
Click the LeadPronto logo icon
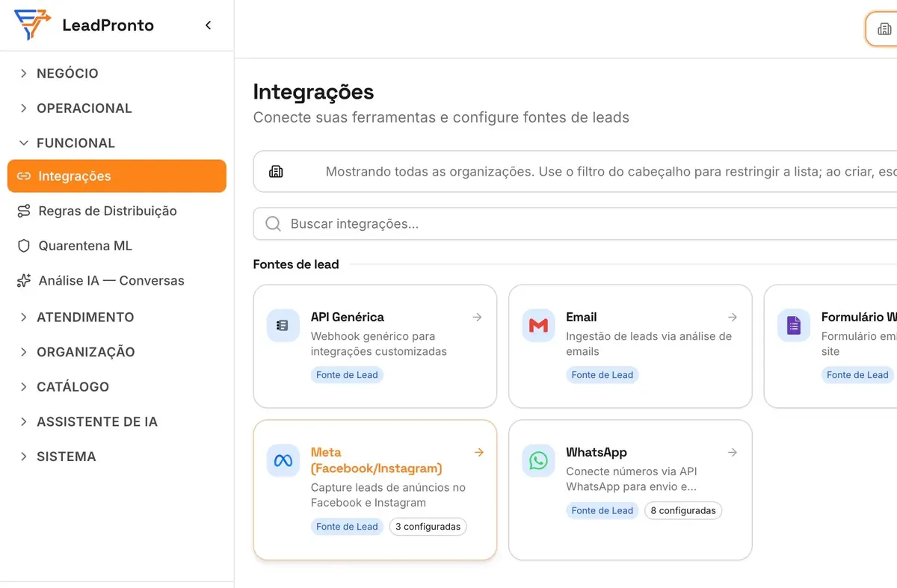coord(33,25)
